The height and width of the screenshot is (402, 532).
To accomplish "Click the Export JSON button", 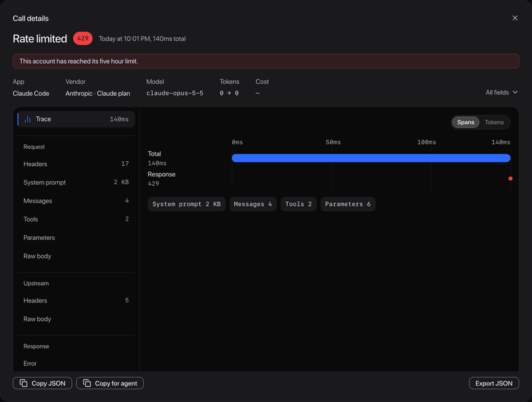I will (x=493, y=383).
